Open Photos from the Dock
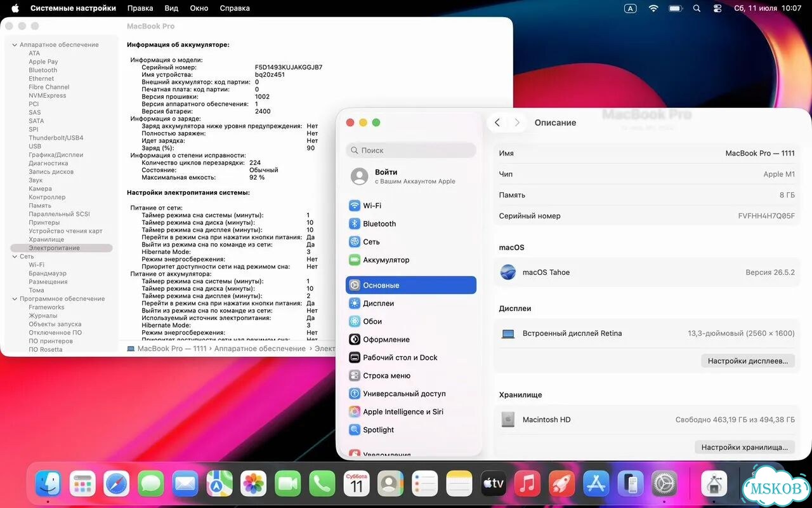 click(254, 484)
